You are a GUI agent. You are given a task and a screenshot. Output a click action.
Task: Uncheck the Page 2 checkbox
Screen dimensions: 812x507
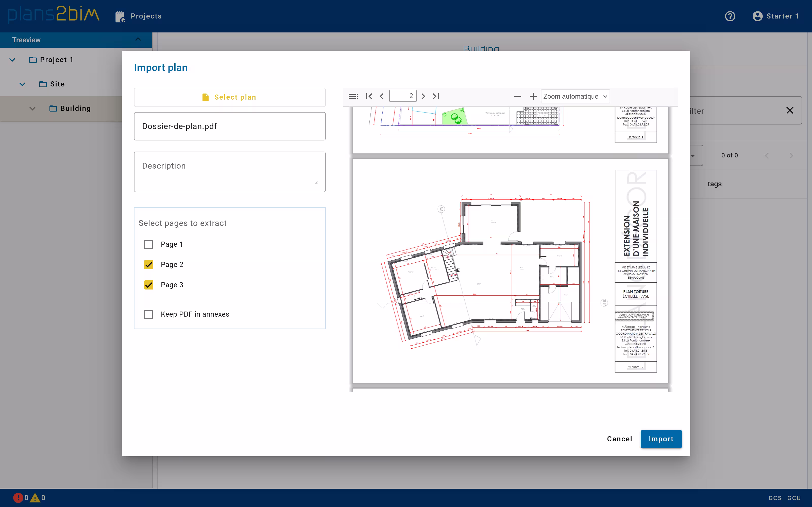149,265
